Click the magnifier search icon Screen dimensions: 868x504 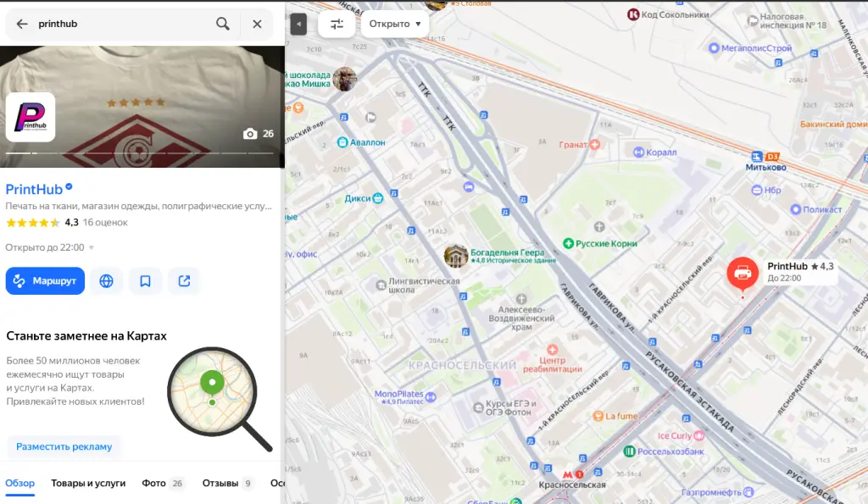(x=223, y=24)
